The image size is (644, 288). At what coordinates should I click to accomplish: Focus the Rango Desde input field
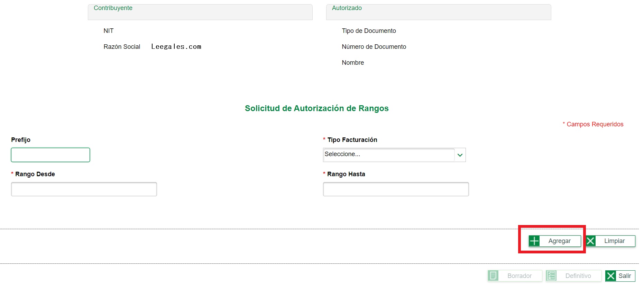[84, 189]
